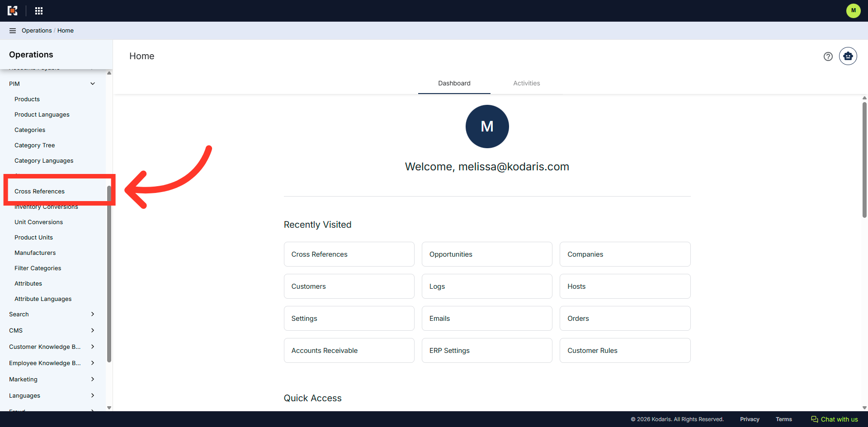Screen dimensions: 868x427
Task: Open the Hosts recently visited card
Action: click(625, 286)
